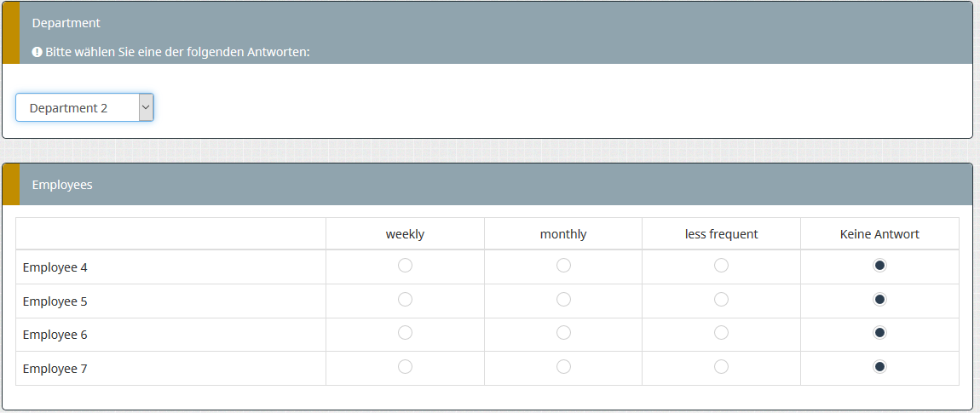Click the Employees section header

(x=62, y=185)
